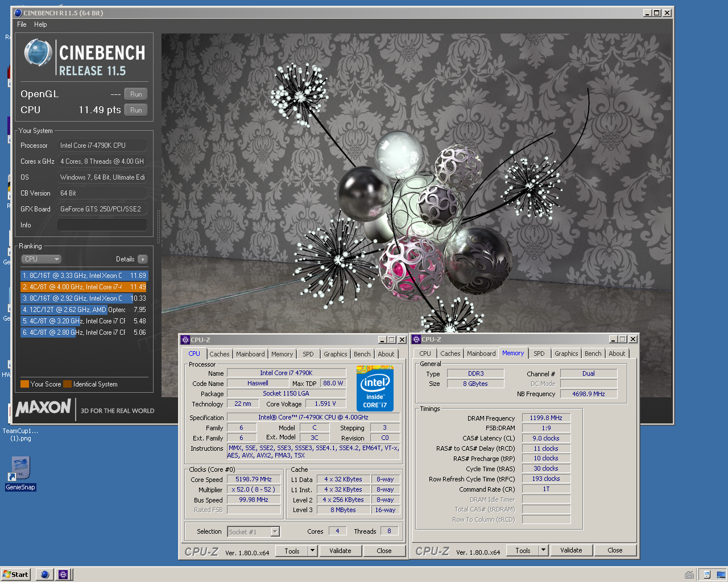Click Close button in right CPU-Z window

[x=615, y=550]
